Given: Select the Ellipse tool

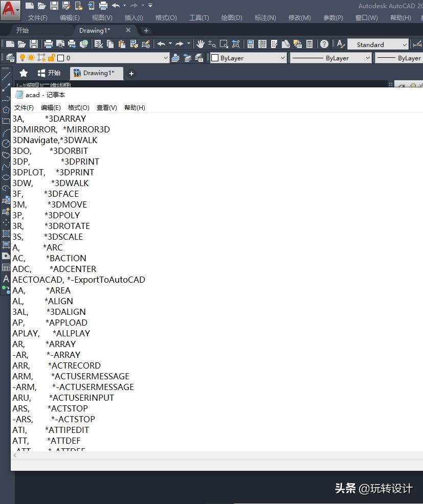Looking at the screenshot, I should pos(6,177).
